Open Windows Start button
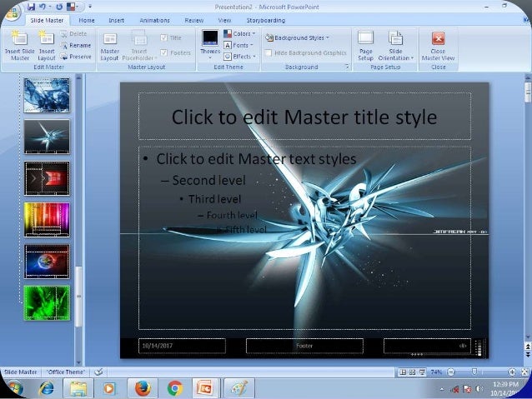532x399 pixels. 13,388
